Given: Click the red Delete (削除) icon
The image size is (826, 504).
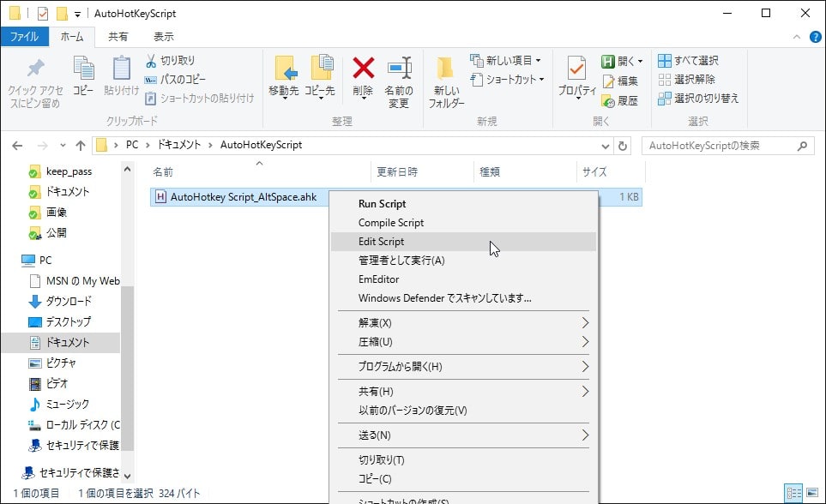Looking at the screenshot, I should coord(364,68).
